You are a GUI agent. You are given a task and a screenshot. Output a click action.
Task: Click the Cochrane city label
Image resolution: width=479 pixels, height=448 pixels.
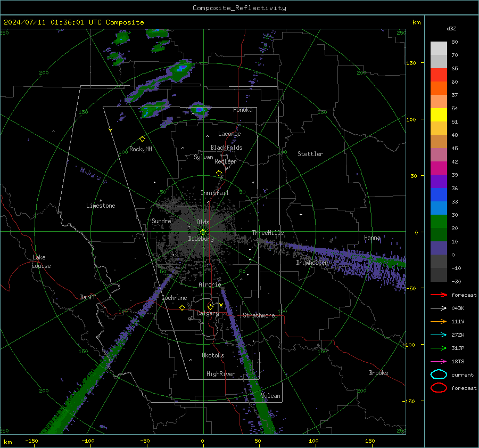[x=174, y=298]
